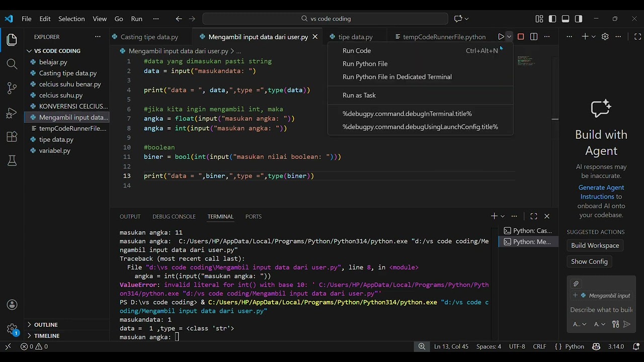Close the terminal panel
The height and width of the screenshot is (362, 644).
[x=547, y=216]
